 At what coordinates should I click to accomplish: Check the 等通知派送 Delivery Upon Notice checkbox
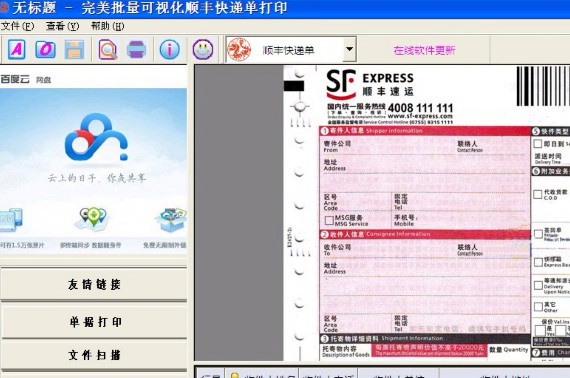click(x=538, y=286)
